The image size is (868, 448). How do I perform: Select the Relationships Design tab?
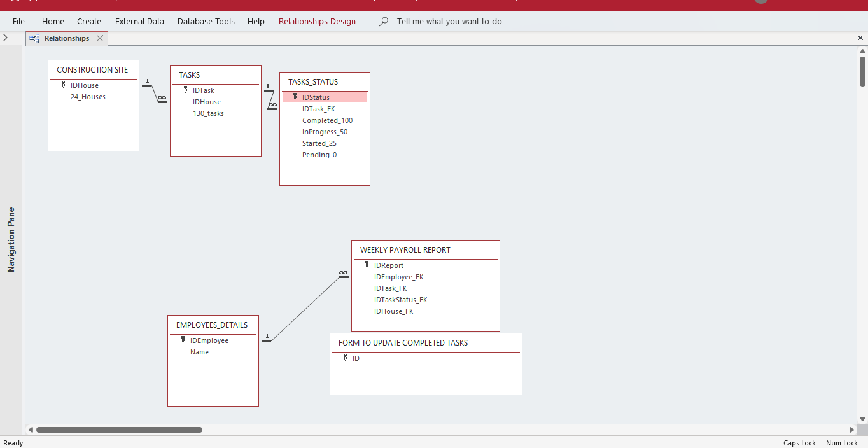pyautogui.click(x=317, y=21)
